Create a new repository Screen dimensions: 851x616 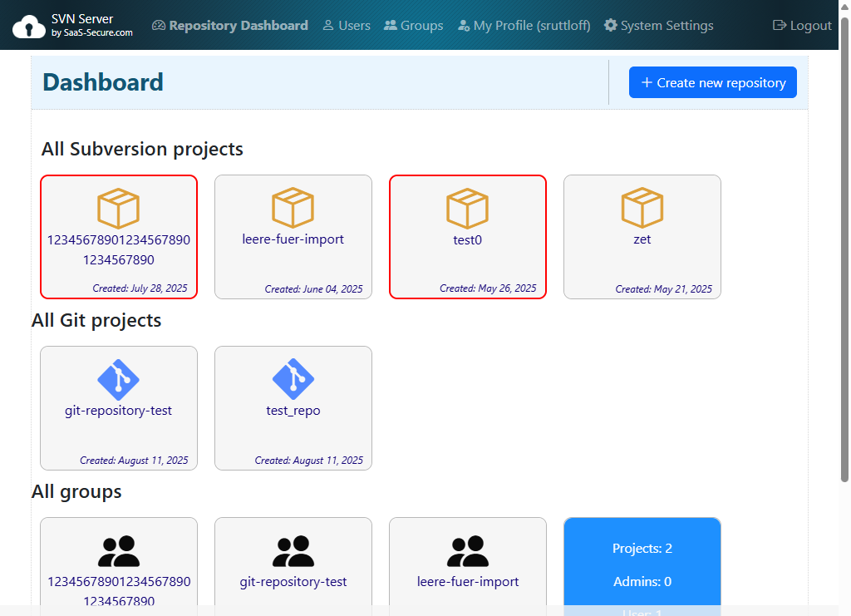(712, 82)
